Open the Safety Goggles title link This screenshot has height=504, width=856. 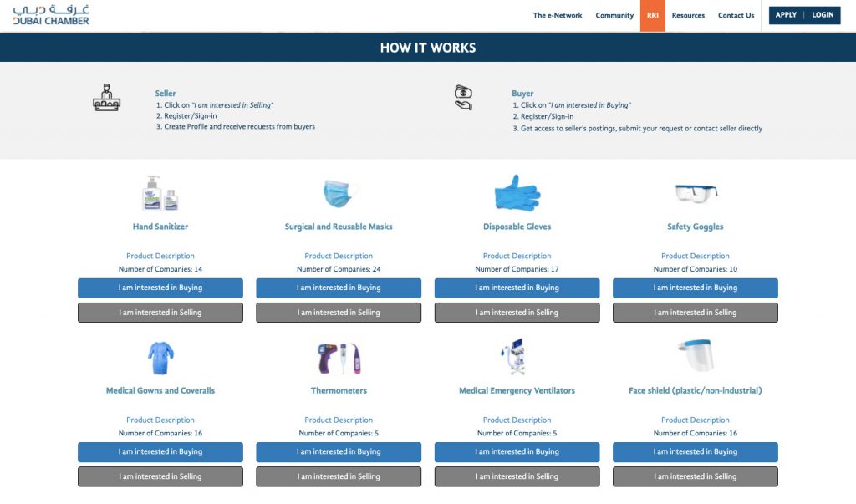click(695, 227)
